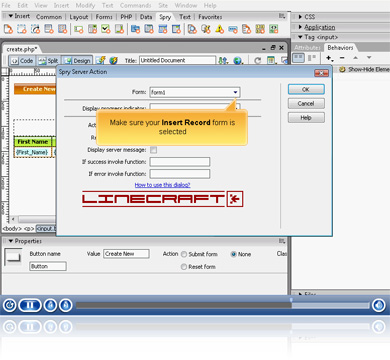
Task: Select the Submit form radio button
Action: (x=184, y=254)
